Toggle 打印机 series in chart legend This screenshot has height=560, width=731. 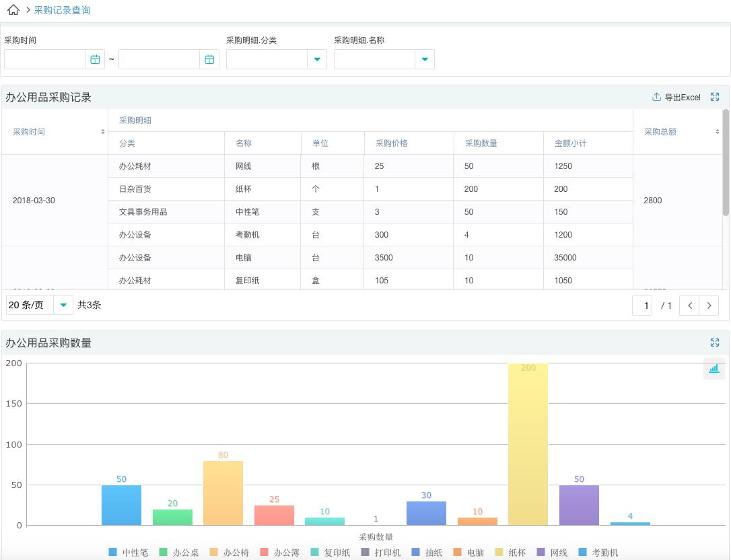tap(380, 553)
